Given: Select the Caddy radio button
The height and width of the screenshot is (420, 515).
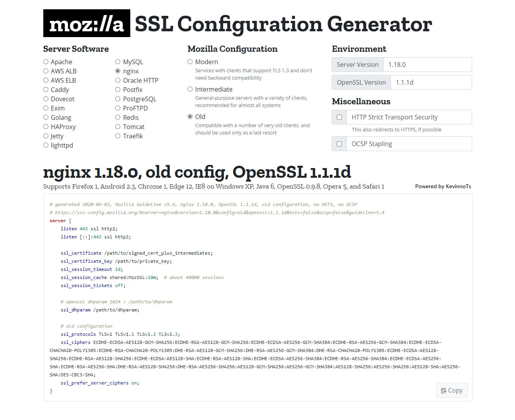Looking at the screenshot, I should tap(46, 90).
